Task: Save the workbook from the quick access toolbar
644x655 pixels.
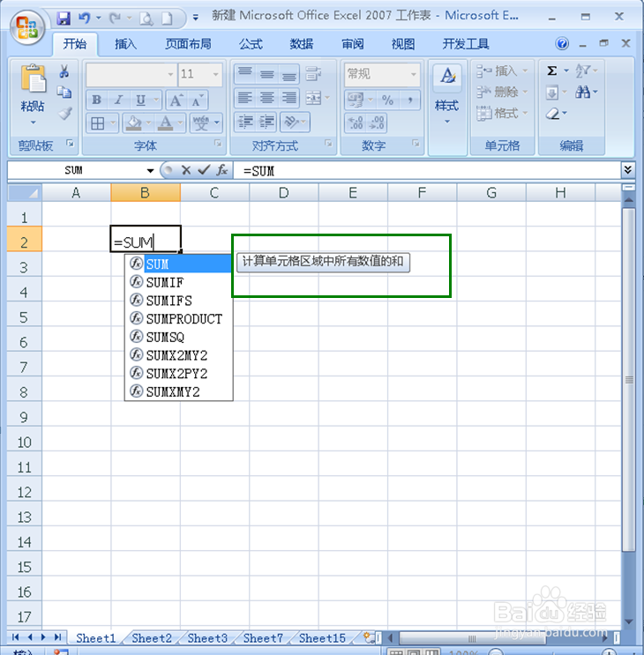Action: [64, 19]
